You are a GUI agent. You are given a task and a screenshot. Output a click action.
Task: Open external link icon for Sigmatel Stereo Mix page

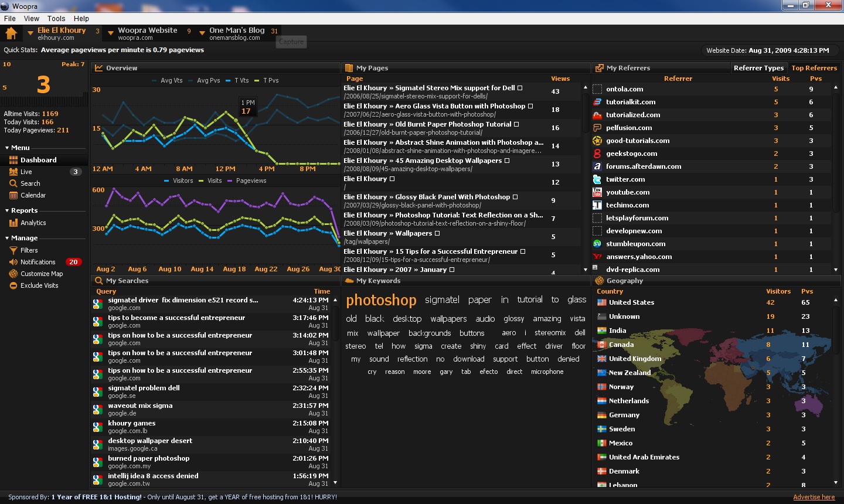(x=520, y=88)
